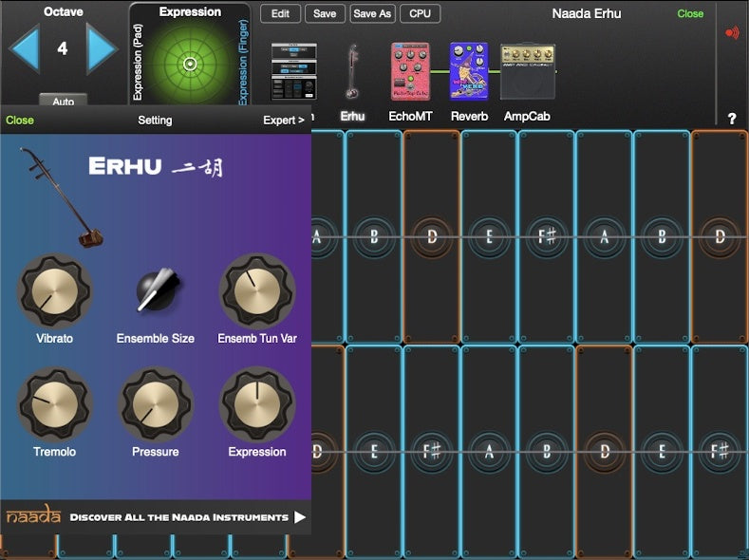The width and height of the screenshot is (749, 560).
Task: Play first B pad in top row
Action: 374,236
